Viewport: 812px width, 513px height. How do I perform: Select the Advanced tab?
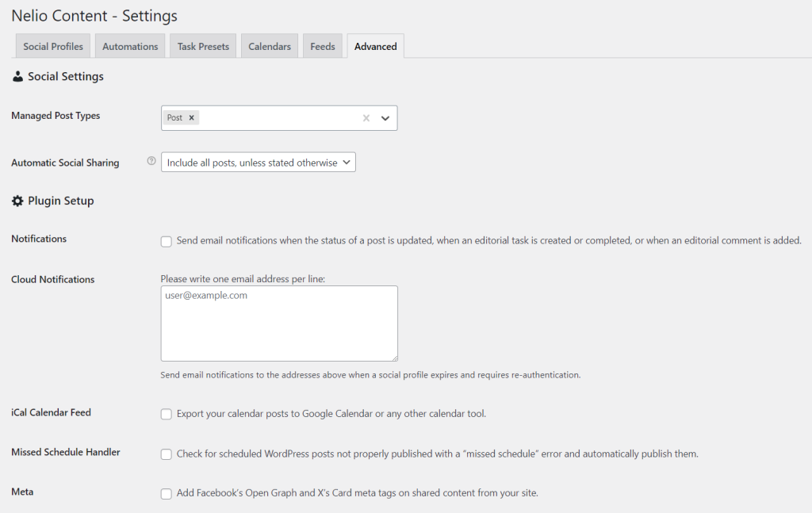point(375,46)
